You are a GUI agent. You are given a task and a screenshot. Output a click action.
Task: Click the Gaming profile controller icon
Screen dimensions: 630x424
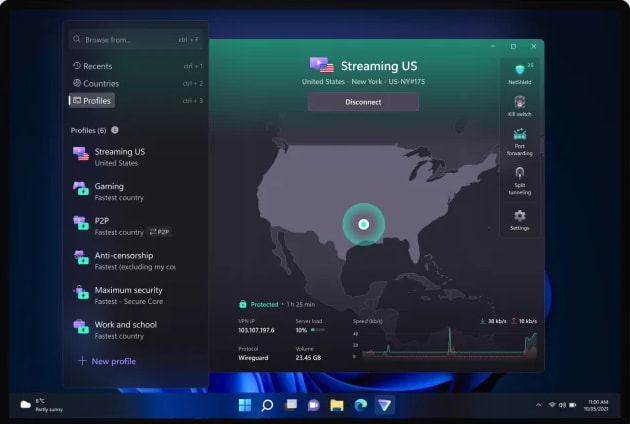click(81, 188)
